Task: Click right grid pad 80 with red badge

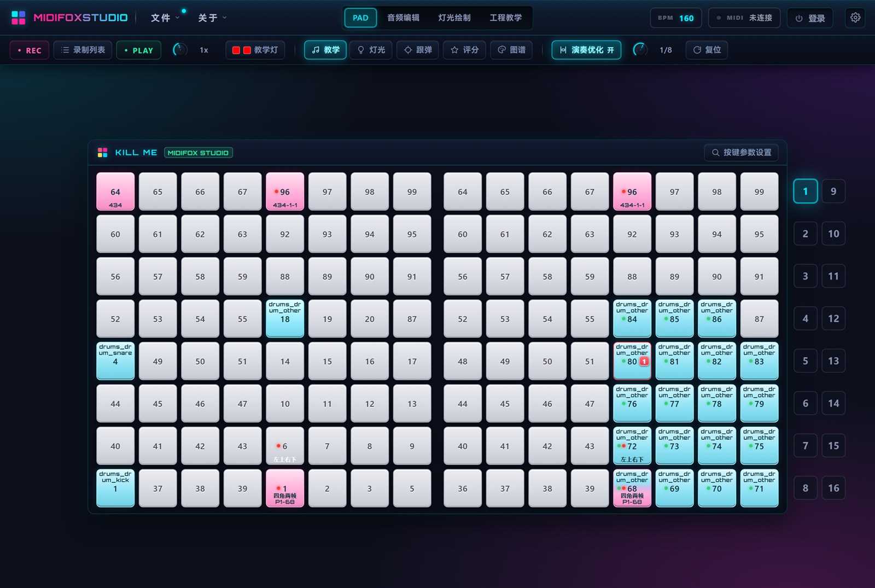Action: coord(632,361)
